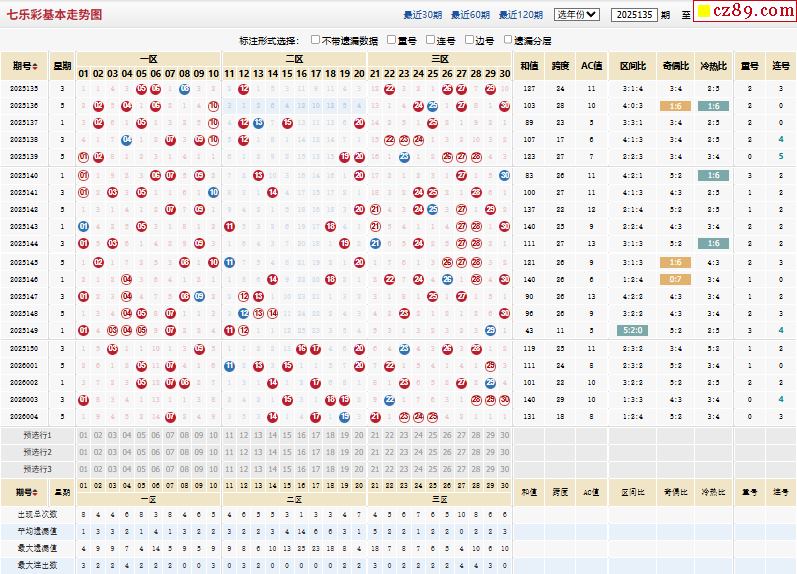Click the blue ball 04 in row 2025138
The image size is (797, 574).
(126, 140)
